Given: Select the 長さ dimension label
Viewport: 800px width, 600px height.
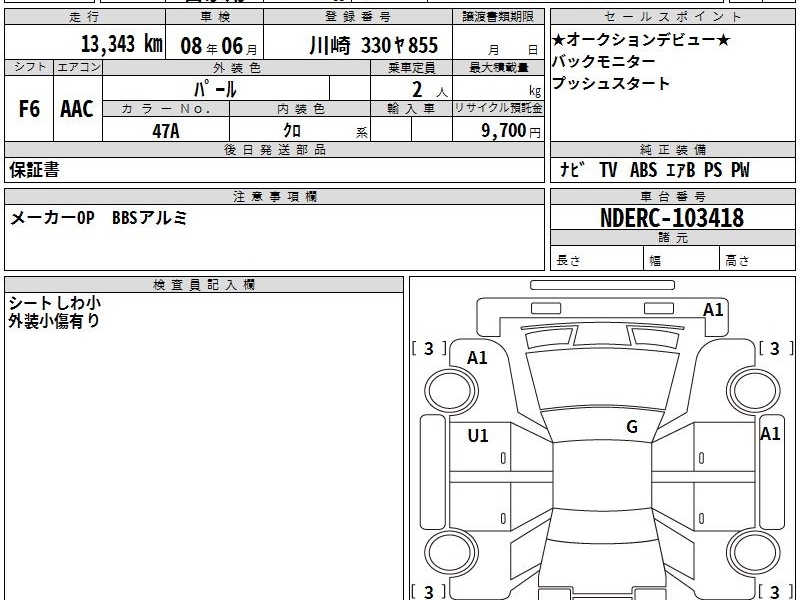Looking at the screenshot, I should pyautogui.click(x=568, y=261).
